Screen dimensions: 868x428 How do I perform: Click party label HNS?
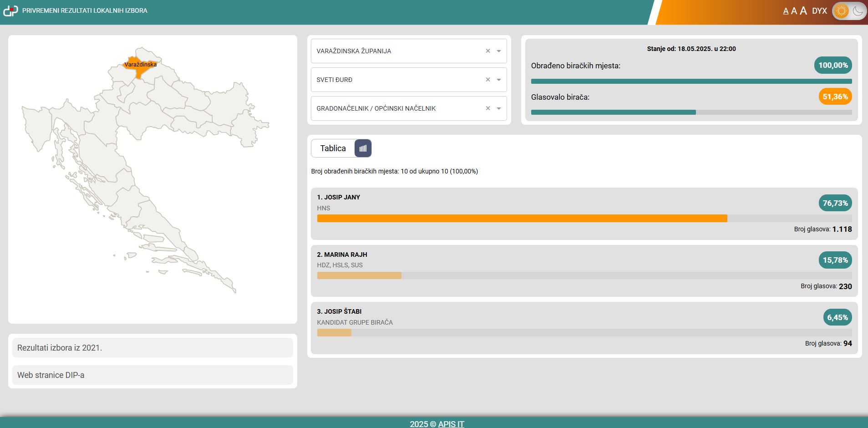pyautogui.click(x=324, y=208)
